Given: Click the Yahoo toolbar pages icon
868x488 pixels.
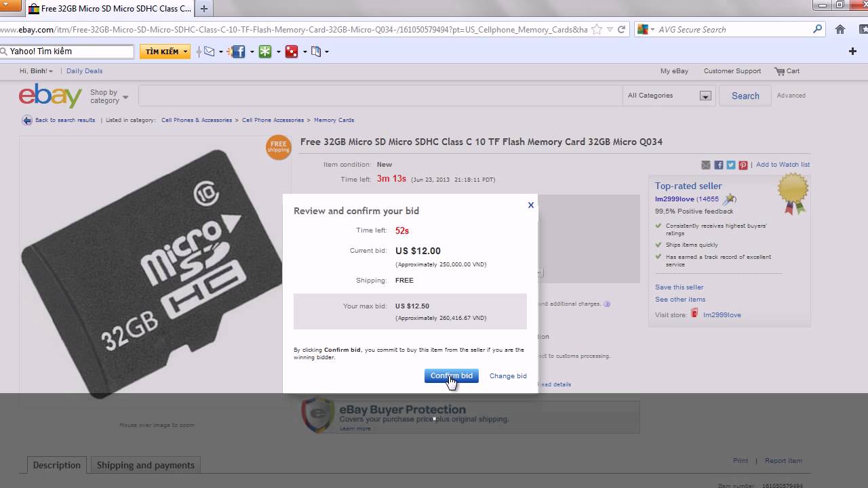Looking at the screenshot, I should click(x=316, y=52).
